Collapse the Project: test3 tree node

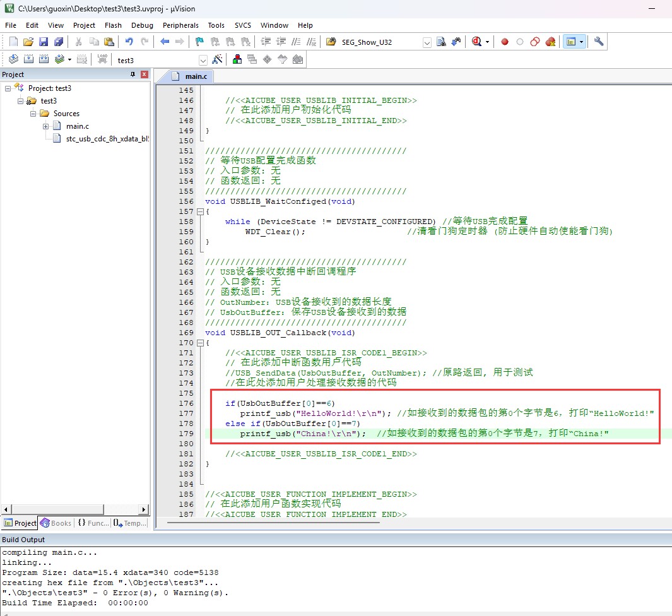click(x=8, y=88)
